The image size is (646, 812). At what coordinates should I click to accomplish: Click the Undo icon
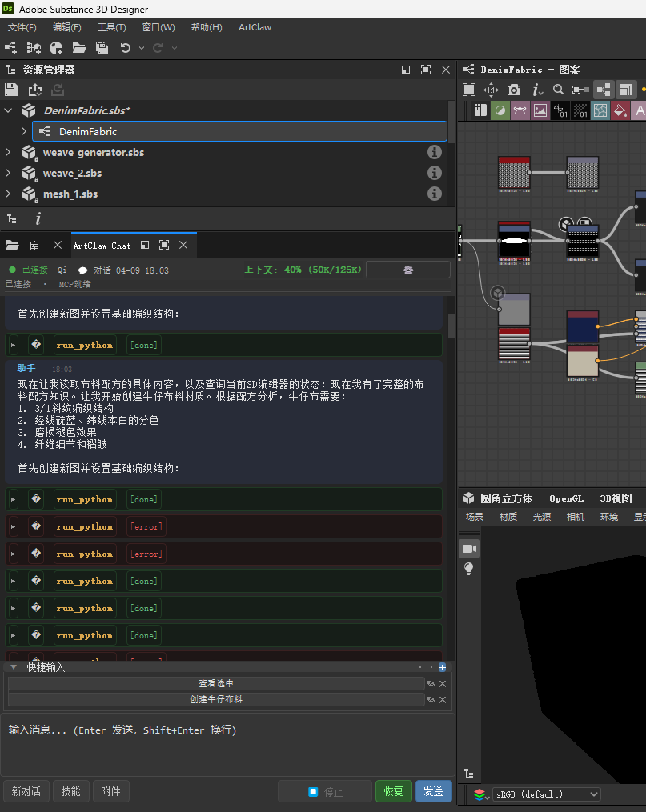pos(126,48)
